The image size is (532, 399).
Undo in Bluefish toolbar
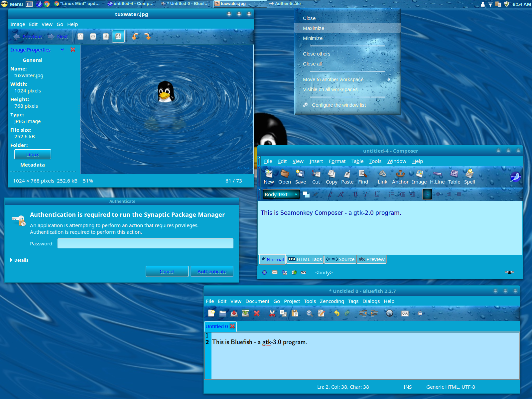tap(336, 313)
